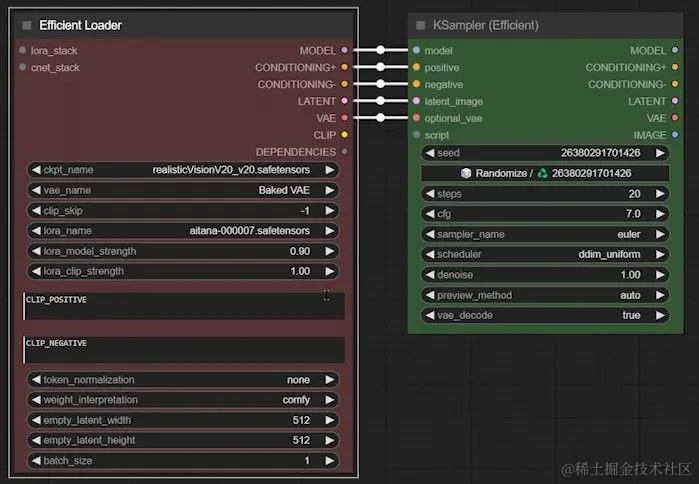This screenshot has height=484, width=699.
Task: Click the denoise 1.00 value slider
Action: tap(545, 275)
